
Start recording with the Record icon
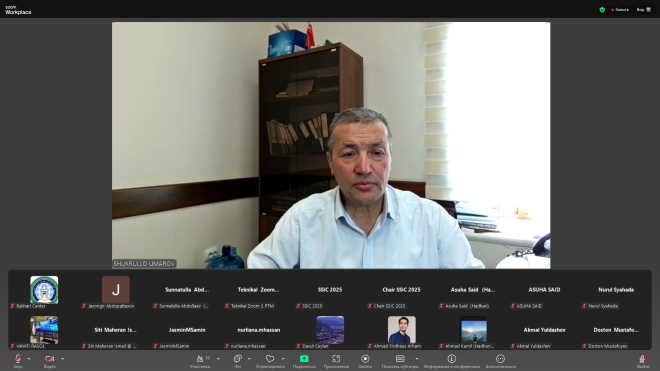tap(365, 359)
